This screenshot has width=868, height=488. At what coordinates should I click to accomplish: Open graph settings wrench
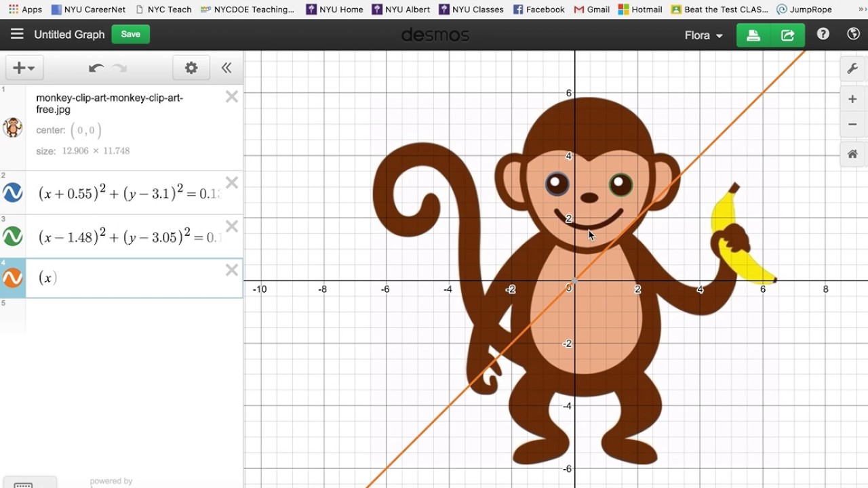[852, 68]
